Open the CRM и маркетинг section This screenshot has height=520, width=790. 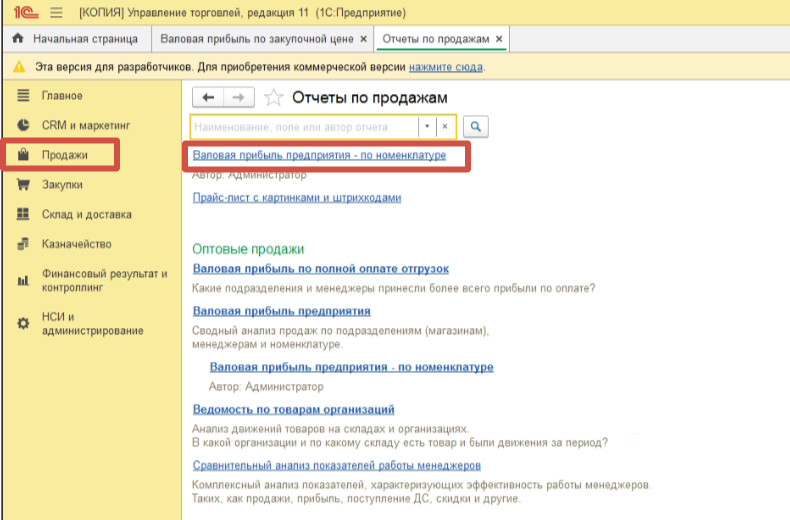pos(86,125)
